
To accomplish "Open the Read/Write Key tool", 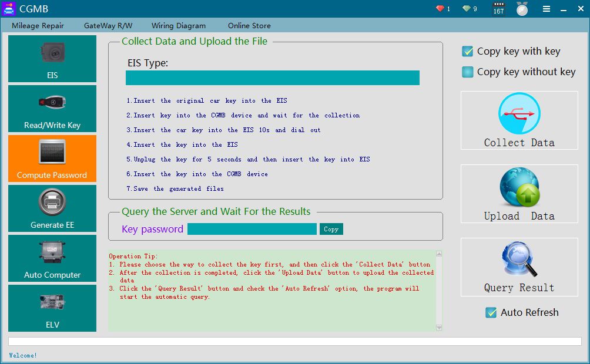I will coord(52,109).
